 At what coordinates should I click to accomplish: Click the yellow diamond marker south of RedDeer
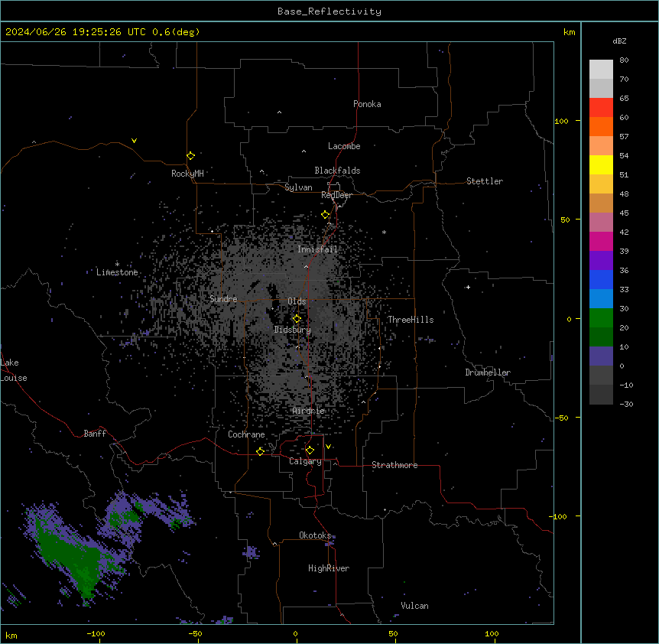[325, 215]
